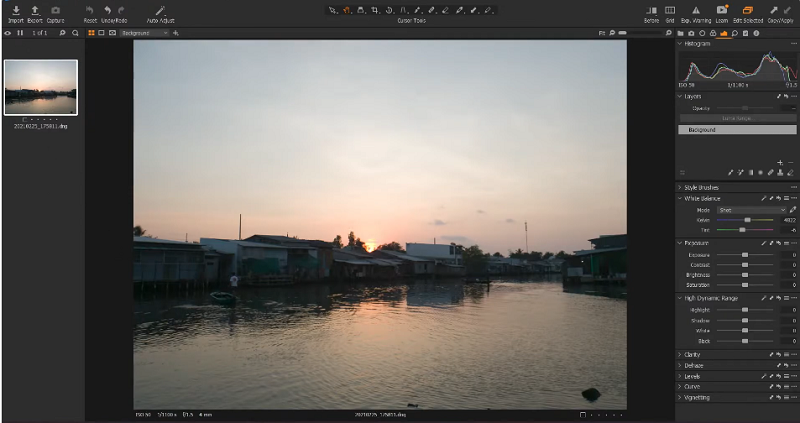800x423 pixels.
Task: Open the Histogram panel options menu
Action: click(x=793, y=44)
